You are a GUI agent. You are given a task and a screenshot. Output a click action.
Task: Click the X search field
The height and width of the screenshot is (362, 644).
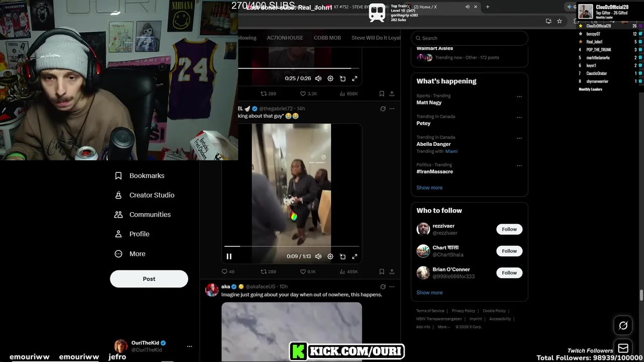(x=469, y=38)
